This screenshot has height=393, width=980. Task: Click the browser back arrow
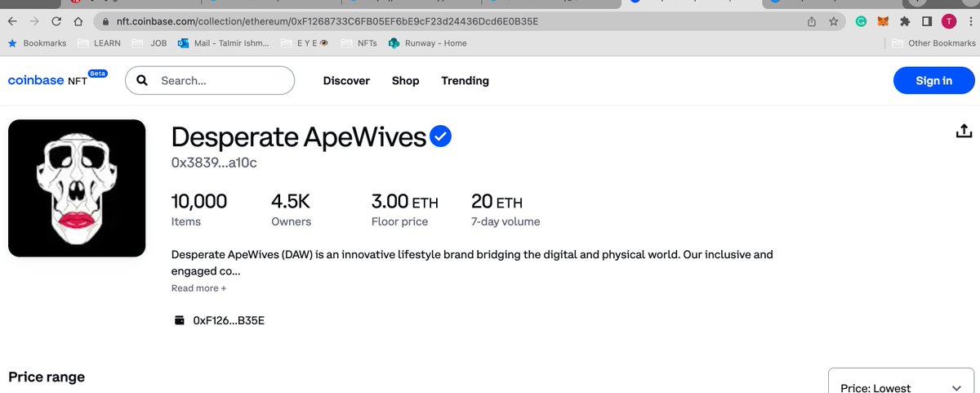click(x=12, y=21)
